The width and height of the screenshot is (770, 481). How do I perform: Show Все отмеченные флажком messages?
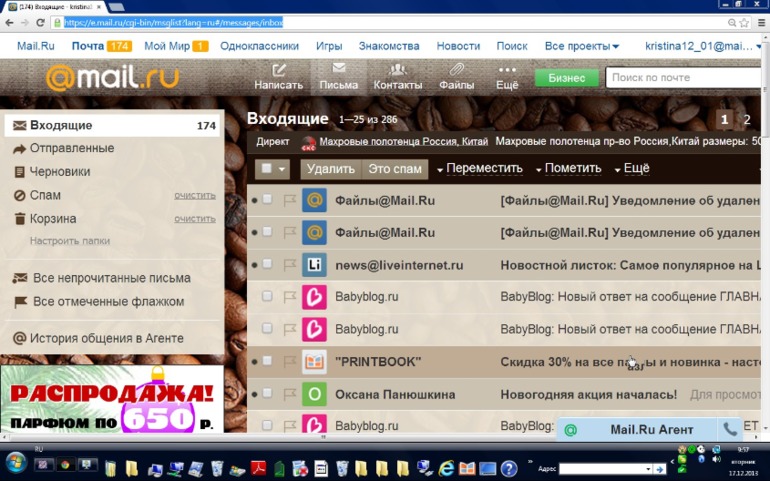(108, 302)
